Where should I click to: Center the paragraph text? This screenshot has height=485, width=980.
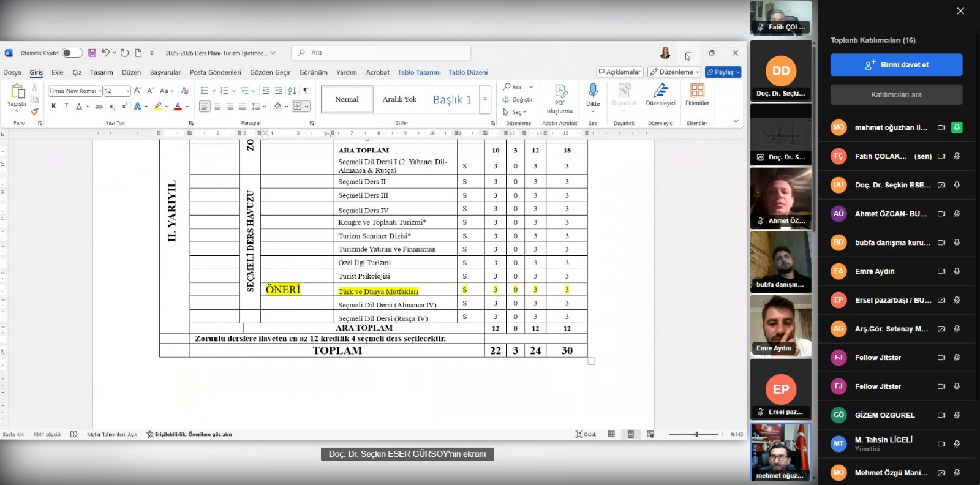coord(217,107)
